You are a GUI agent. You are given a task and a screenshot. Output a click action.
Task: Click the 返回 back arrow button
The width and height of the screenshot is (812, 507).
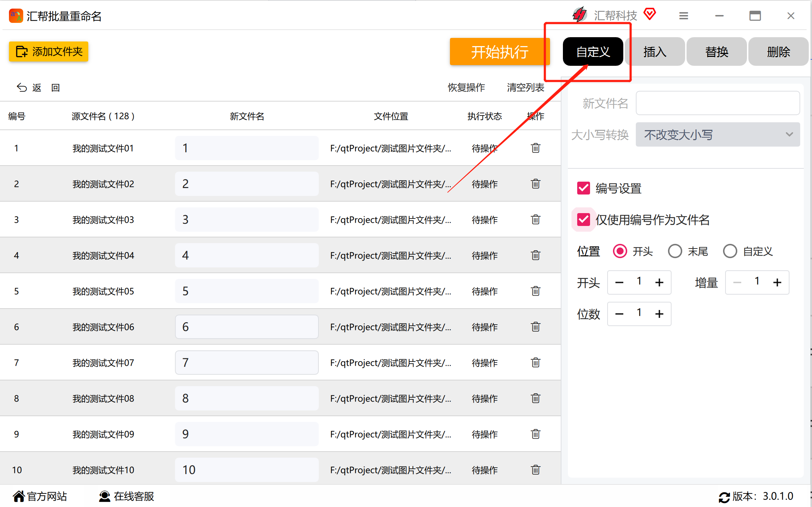pyautogui.click(x=38, y=88)
